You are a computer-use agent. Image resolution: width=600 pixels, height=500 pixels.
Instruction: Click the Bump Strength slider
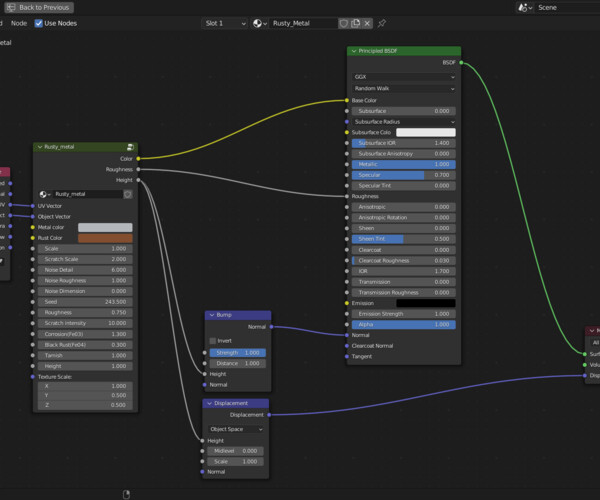click(x=238, y=353)
